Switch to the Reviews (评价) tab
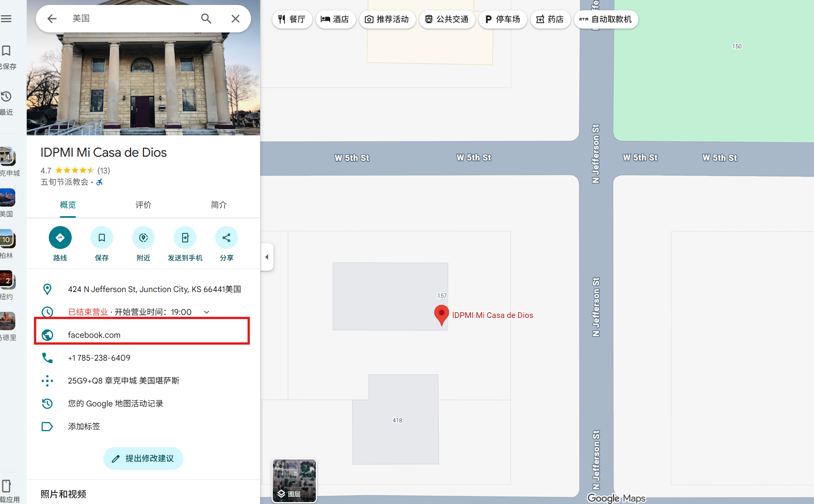814x504 pixels. pyautogui.click(x=143, y=205)
